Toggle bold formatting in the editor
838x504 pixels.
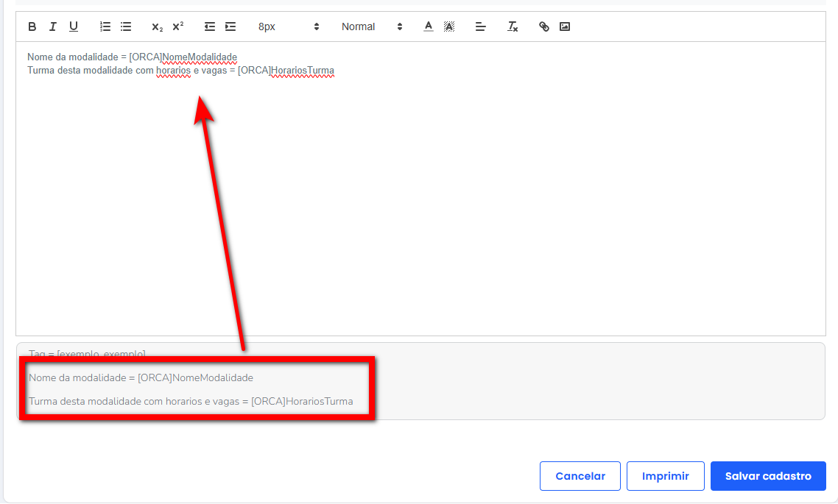(x=32, y=26)
